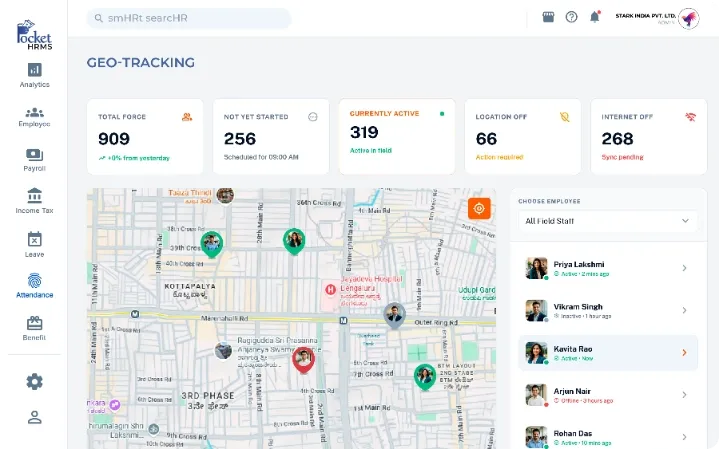Click Rohan Das's profile photo
The width and height of the screenshot is (719, 449).
pos(536,437)
